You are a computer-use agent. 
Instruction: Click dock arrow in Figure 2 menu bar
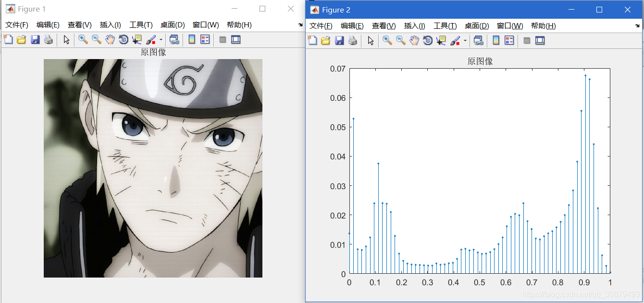(x=637, y=26)
